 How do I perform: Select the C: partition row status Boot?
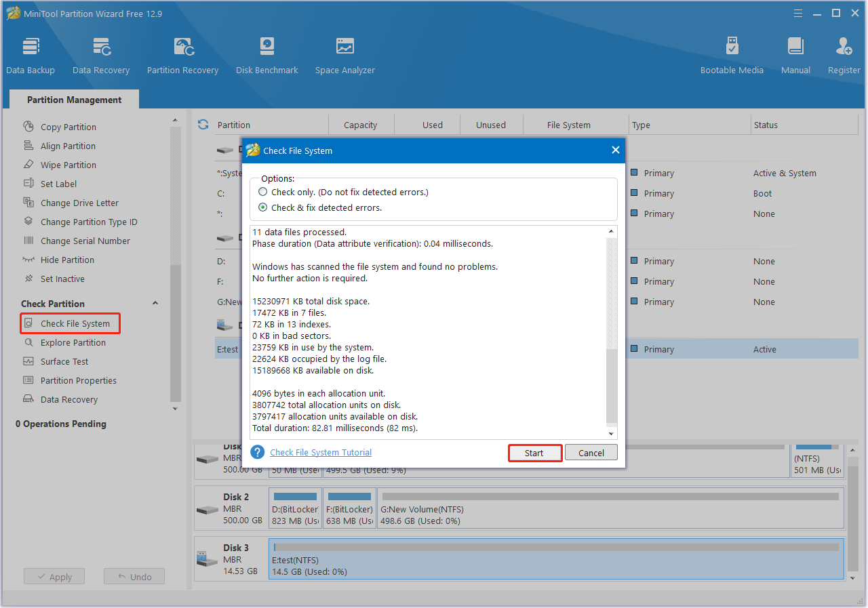pos(763,193)
